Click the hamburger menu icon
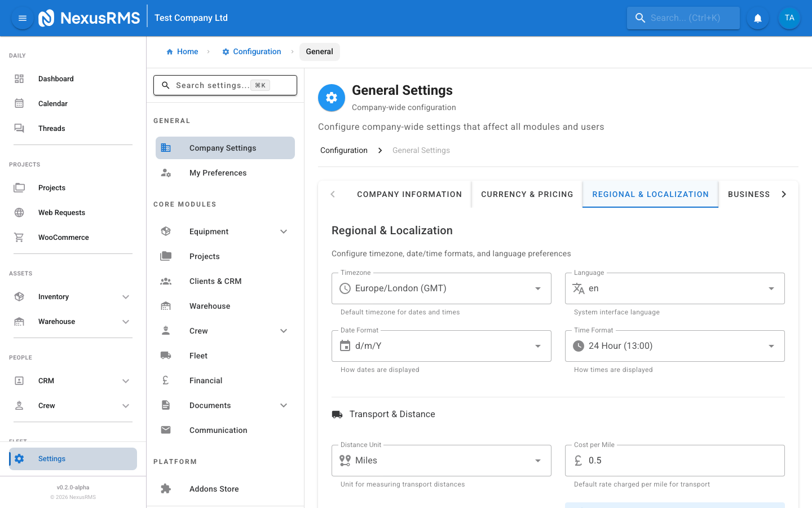Image resolution: width=812 pixels, height=508 pixels. pos(22,17)
